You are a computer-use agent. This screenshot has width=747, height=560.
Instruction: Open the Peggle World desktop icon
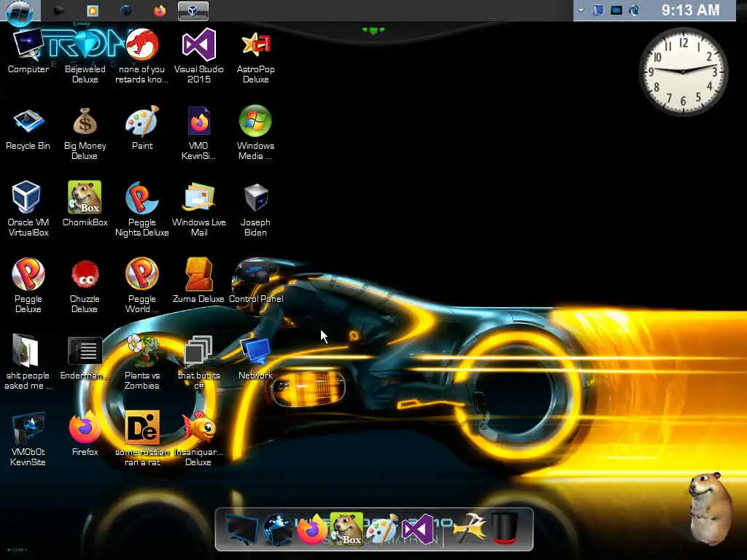point(142,286)
